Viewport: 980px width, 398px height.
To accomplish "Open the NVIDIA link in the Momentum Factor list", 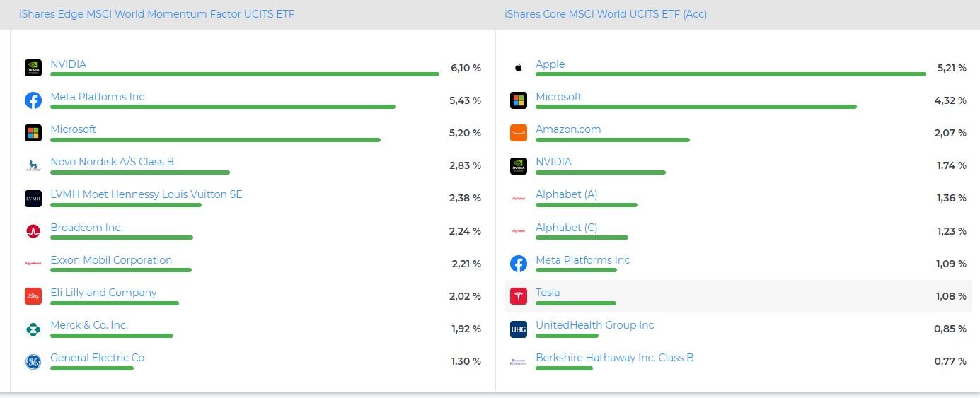I will tap(68, 64).
